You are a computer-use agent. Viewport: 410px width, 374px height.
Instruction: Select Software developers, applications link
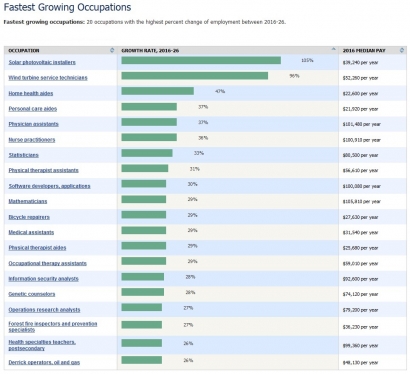[x=49, y=186]
